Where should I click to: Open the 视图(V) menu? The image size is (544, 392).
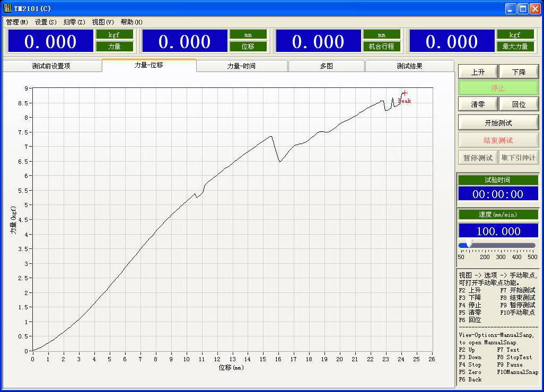[103, 22]
